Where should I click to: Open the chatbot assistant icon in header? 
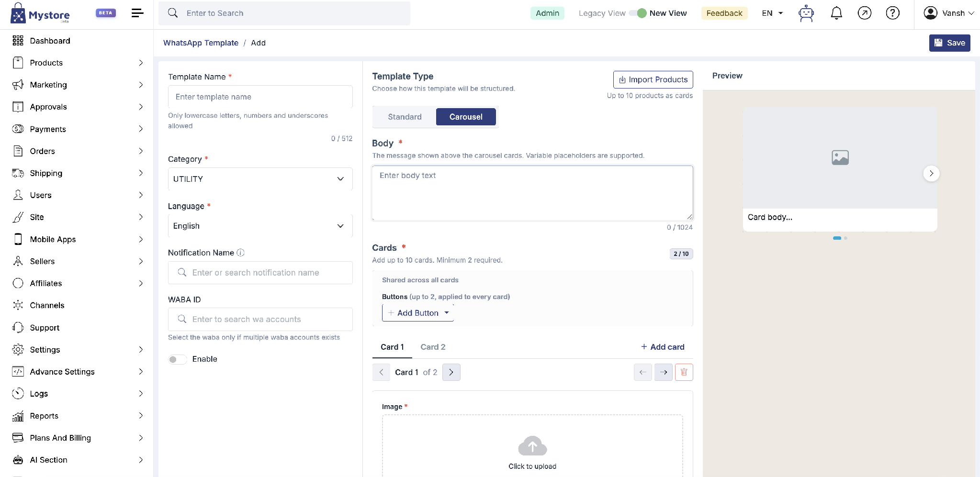coord(806,13)
